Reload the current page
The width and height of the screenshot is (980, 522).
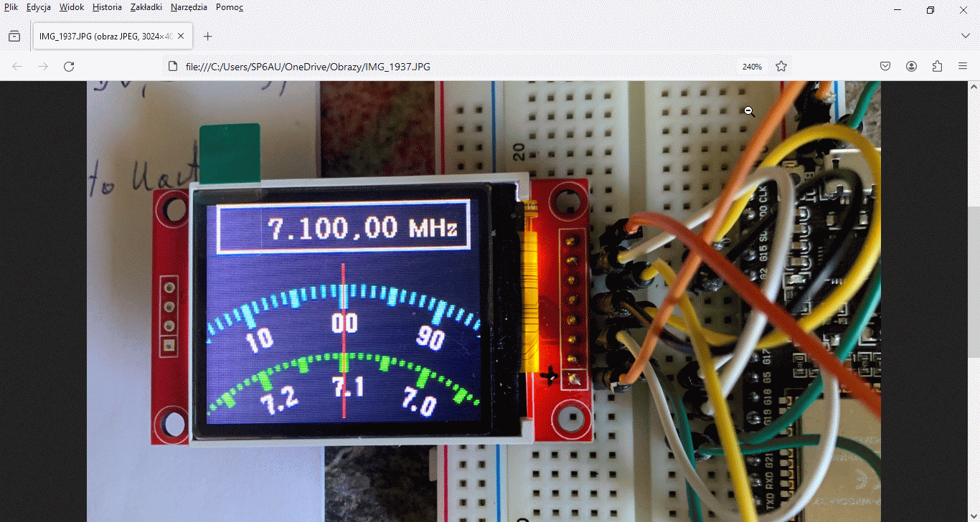(69, 67)
